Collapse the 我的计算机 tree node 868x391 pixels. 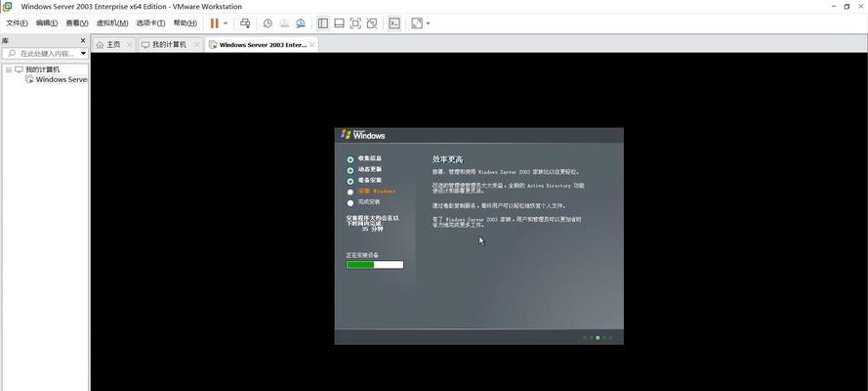point(9,69)
